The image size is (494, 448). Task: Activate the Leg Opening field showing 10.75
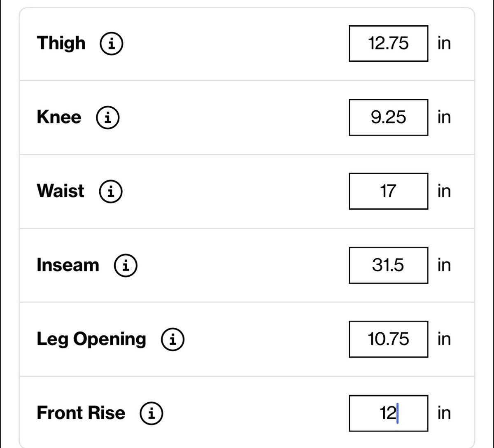coord(388,339)
